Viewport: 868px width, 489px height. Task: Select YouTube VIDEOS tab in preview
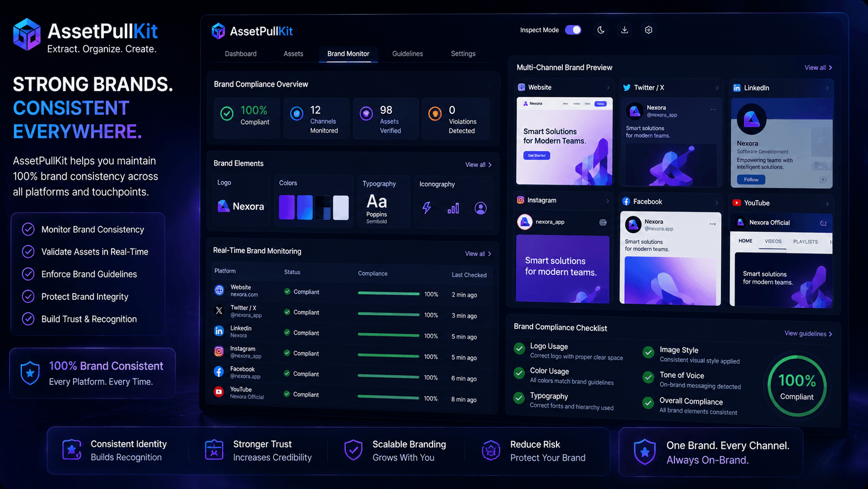(x=773, y=241)
